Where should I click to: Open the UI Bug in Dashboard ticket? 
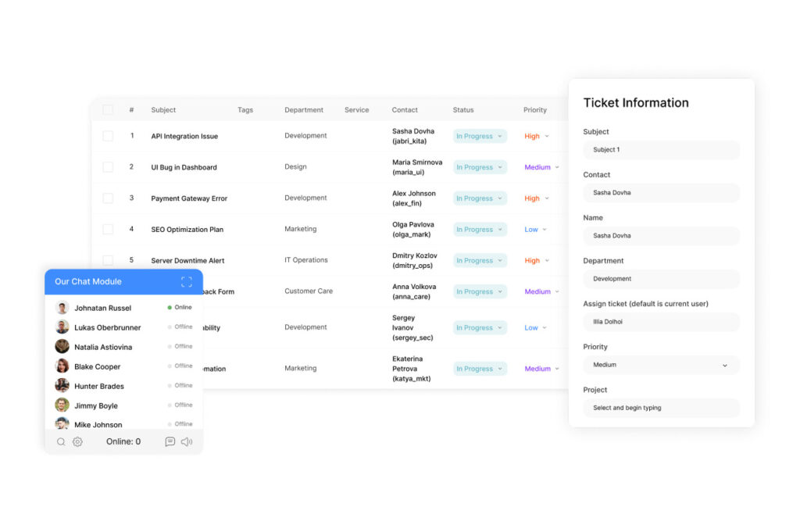184,167
